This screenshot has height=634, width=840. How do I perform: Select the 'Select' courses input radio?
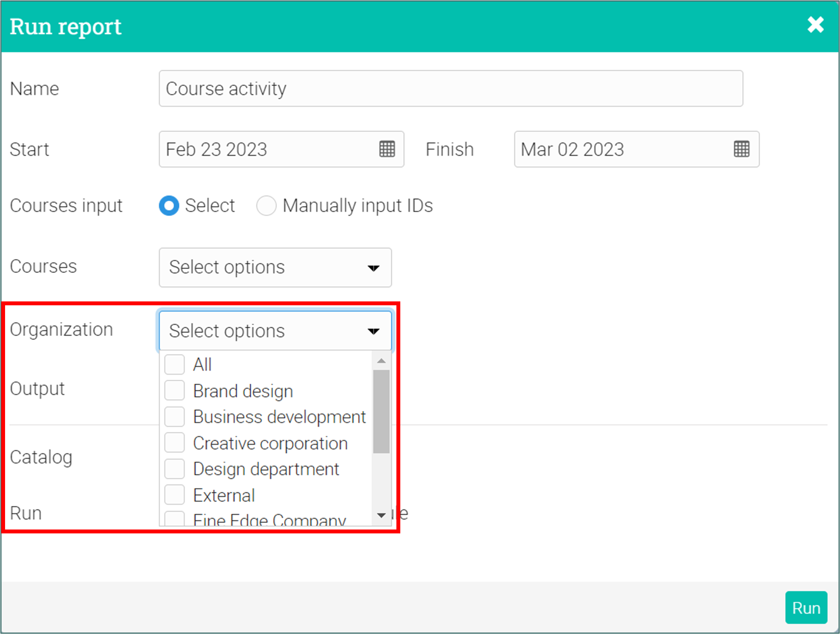pos(169,205)
